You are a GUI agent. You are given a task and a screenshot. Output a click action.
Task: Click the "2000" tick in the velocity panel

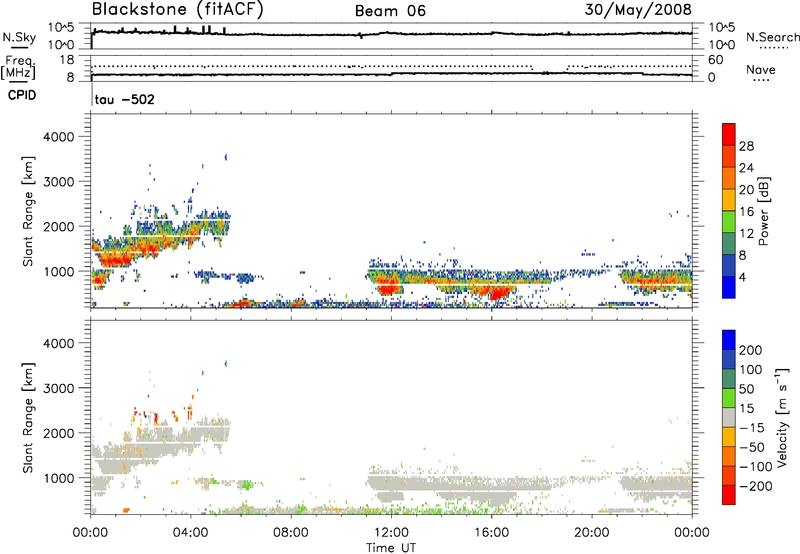59,433
